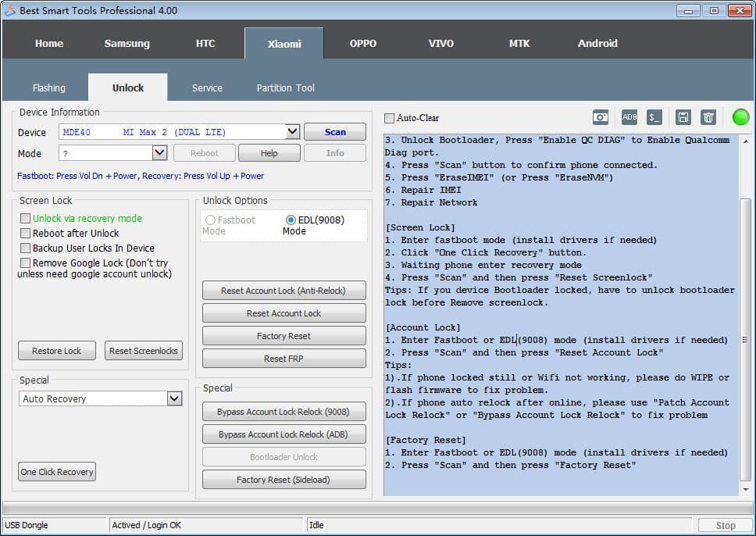Select the Xiaomi tab

pos(284,44)
